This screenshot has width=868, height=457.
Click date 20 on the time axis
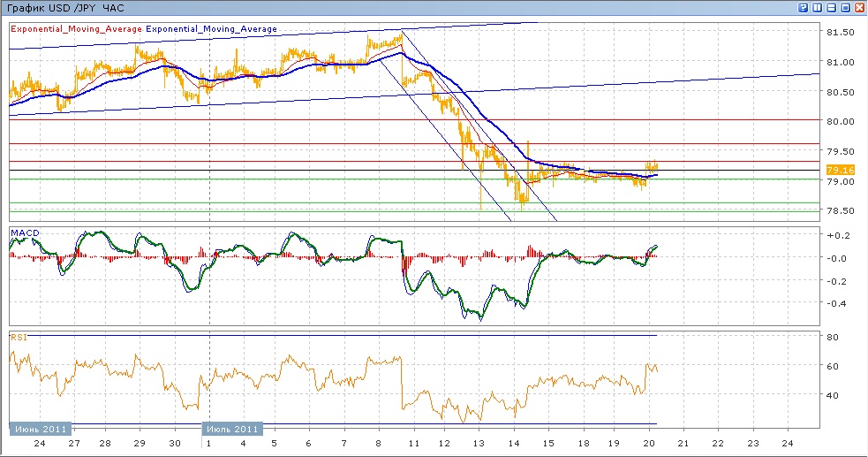tap(649, 444)
